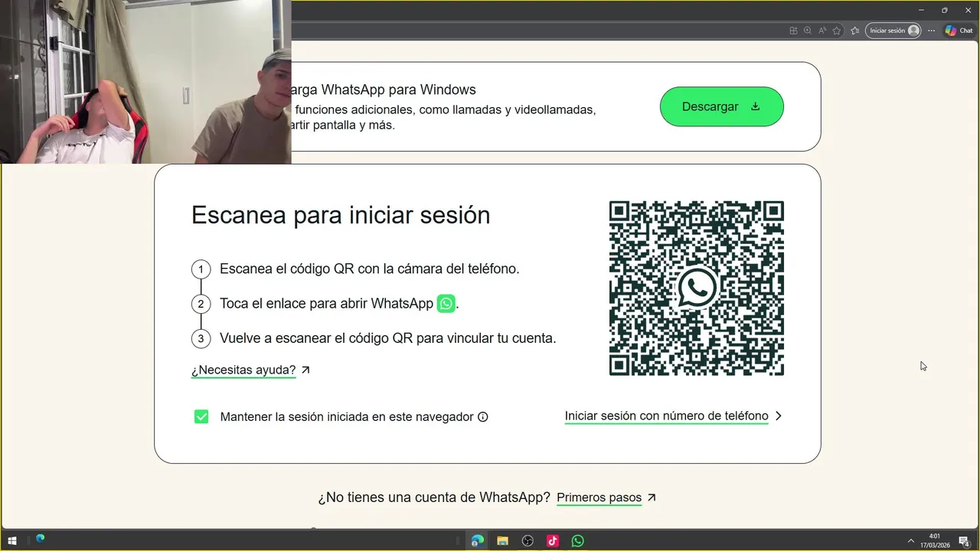Screen dimensions: 980x551
Task: Open the notification center icon
Action: point(965,541)
